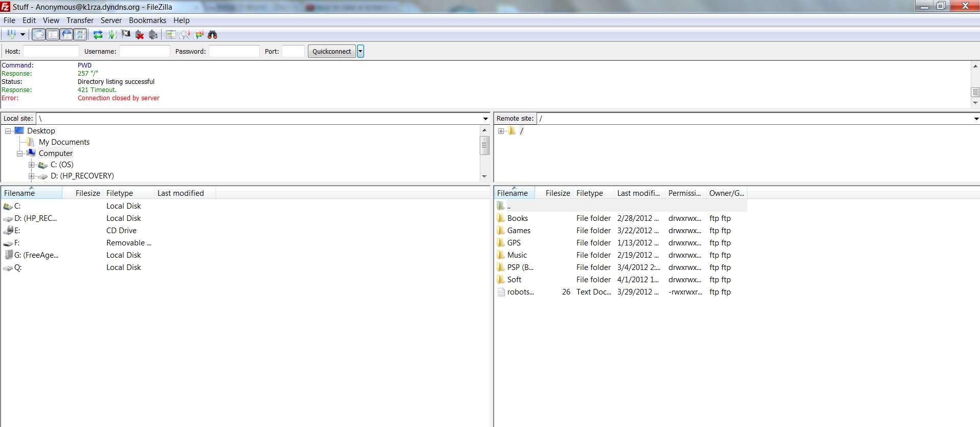This screenshot has width=980, height=427.
Task: Select the G: (FreeAge... drive icon
Action: tap(8, 255)
